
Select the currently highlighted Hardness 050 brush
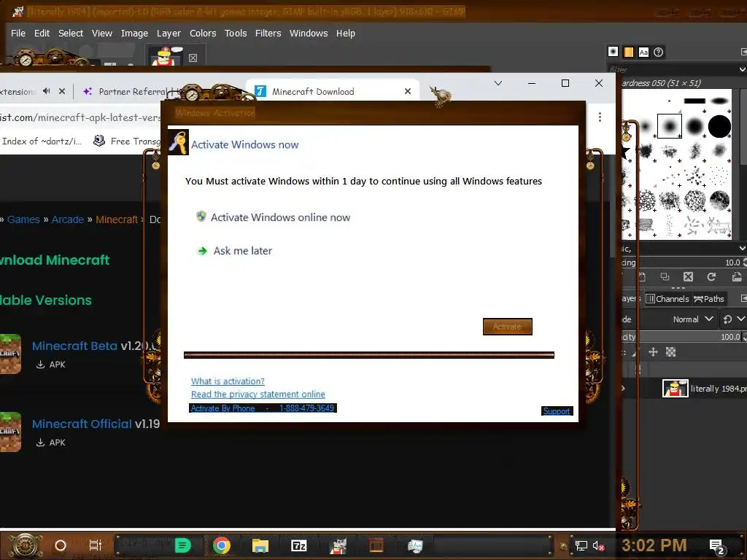coord(670,126)
